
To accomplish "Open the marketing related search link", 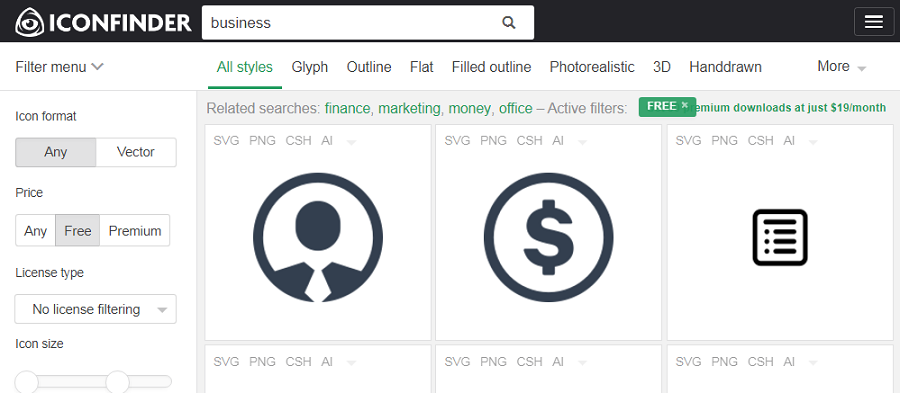I will coord(409,108).
